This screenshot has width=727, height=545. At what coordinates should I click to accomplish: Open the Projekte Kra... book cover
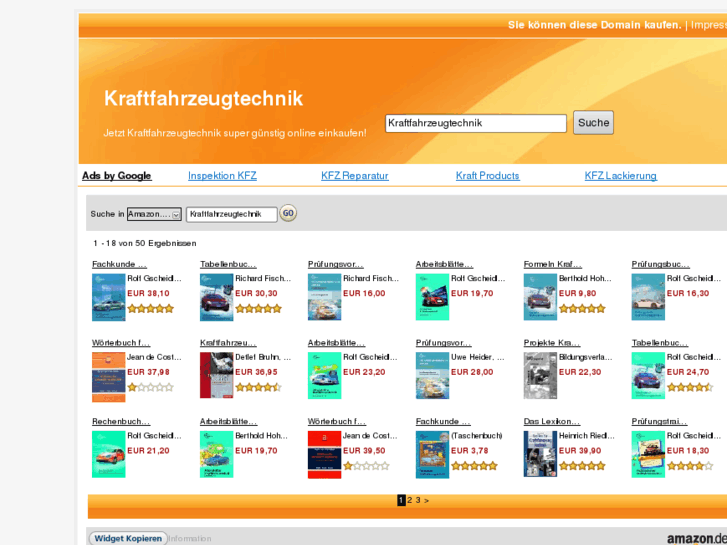540,376
